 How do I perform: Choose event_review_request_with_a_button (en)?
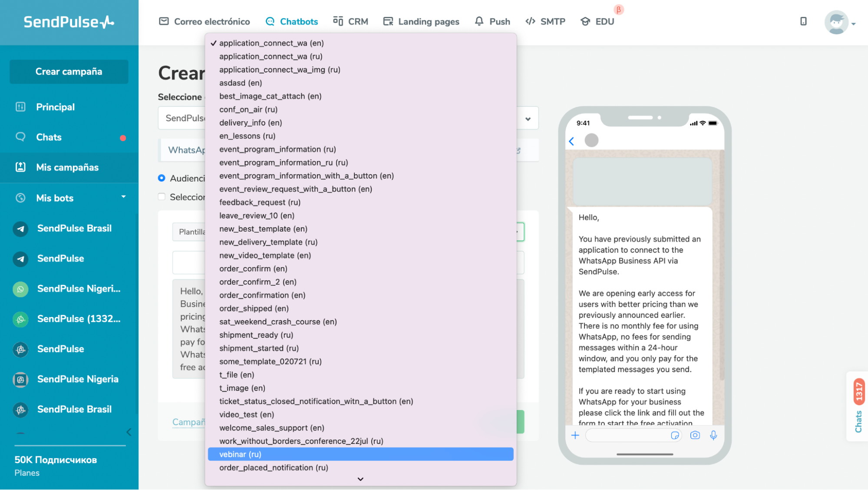[x=360, y=189]
